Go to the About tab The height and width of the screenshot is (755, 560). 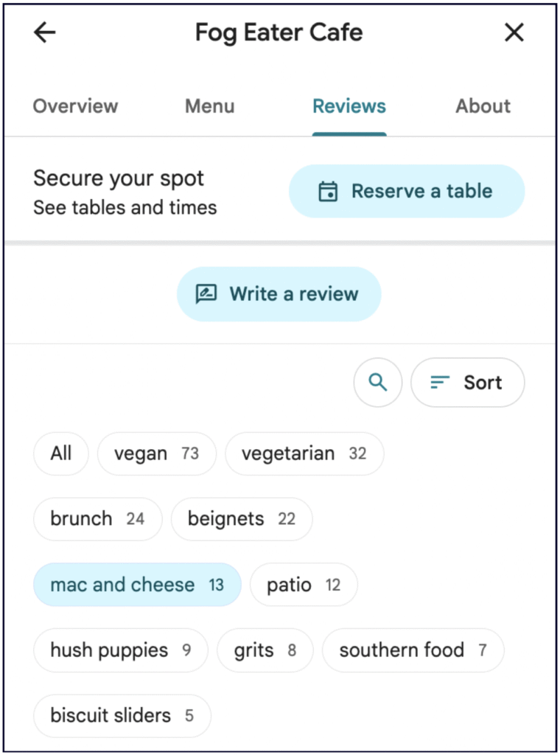[483, 106]
